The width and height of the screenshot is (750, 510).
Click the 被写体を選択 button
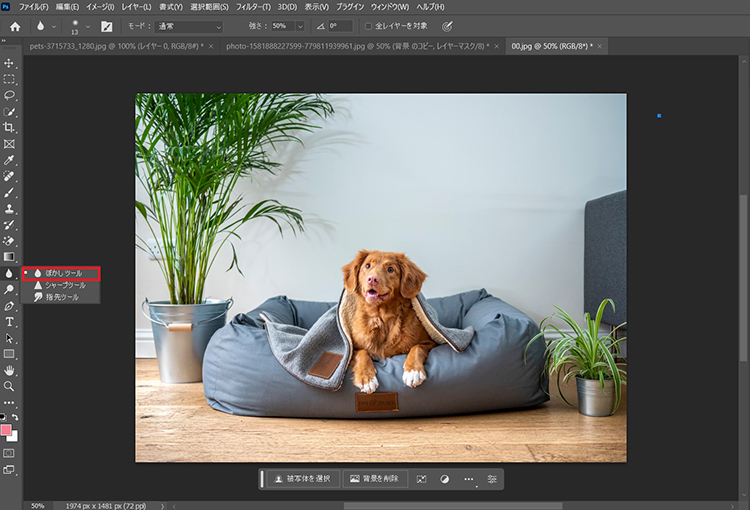pyautogui.click(x=303, y=479)
